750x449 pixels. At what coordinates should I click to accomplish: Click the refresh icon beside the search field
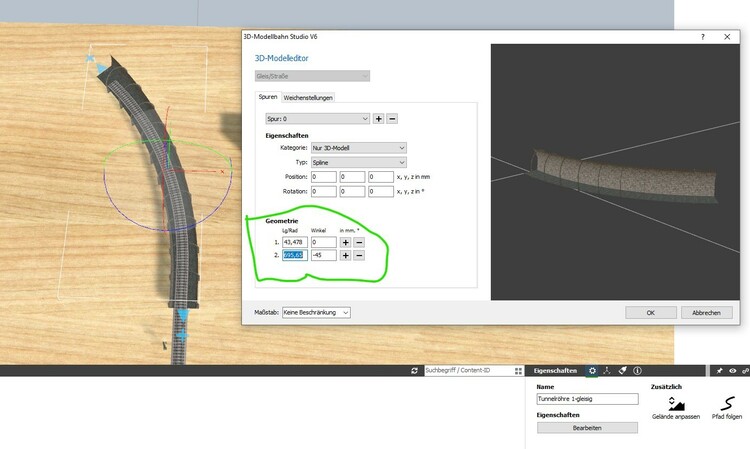click(415, 371)
